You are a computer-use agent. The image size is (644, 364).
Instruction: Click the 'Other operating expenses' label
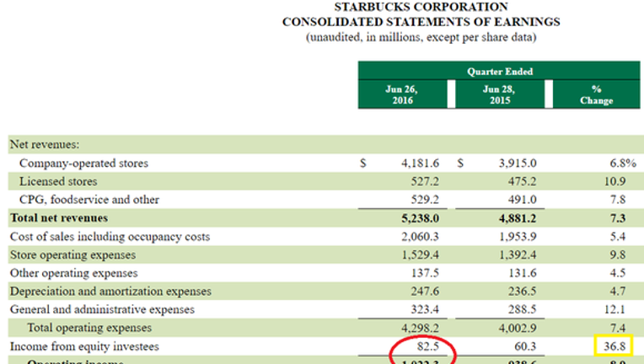(73, 273)
